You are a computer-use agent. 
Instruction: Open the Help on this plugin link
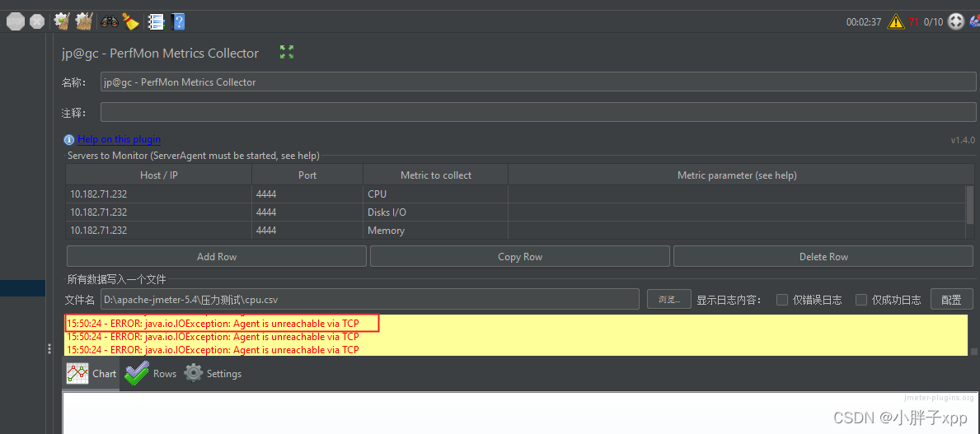coord(119,139)
